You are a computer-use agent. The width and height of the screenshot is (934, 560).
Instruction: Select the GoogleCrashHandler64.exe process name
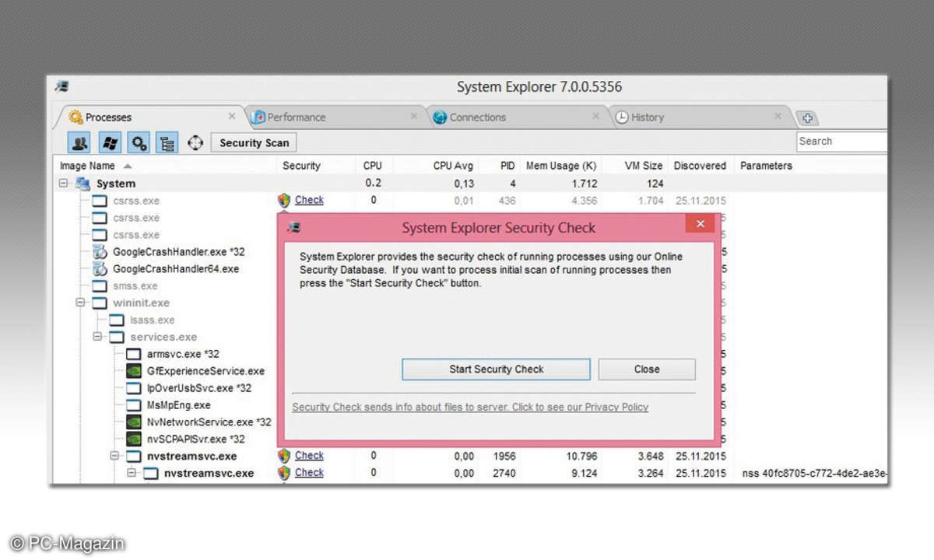pos(176,269)
